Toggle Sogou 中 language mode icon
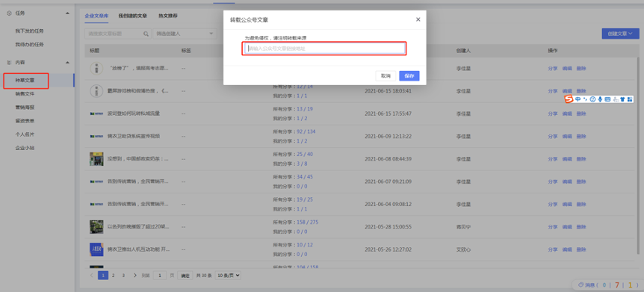The height and width of the screenshot is (292, 644). tap(578, 99)
